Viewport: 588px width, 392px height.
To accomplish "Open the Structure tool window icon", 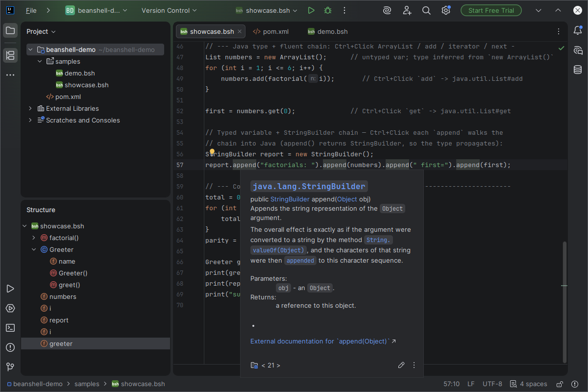I will [10, 55].
